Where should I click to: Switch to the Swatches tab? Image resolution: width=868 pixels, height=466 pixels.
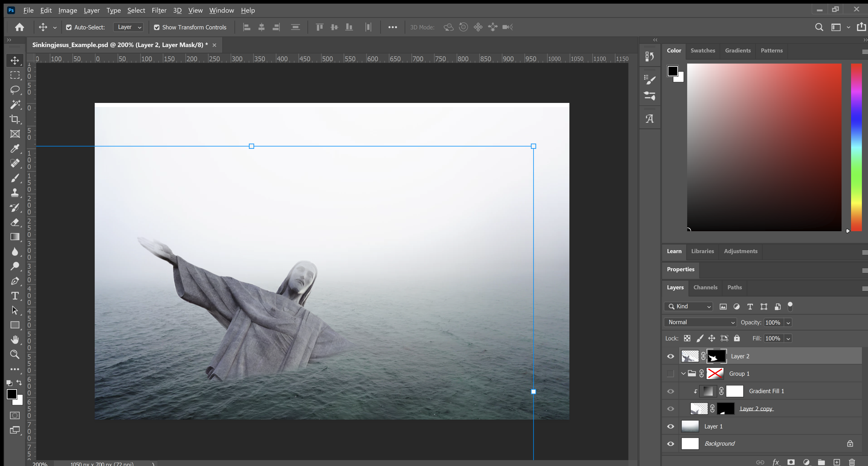click(x=703, y=51)
